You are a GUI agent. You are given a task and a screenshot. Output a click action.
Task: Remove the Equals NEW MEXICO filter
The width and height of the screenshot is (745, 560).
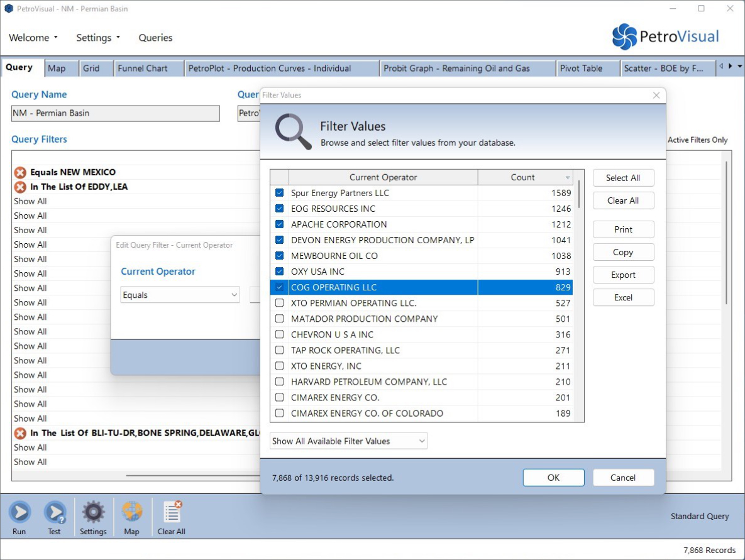point(20,172)
